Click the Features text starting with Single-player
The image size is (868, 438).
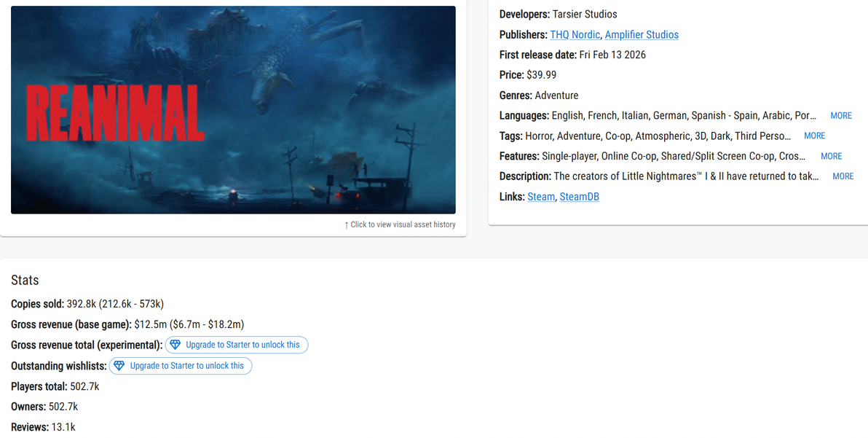coord(674,156)
